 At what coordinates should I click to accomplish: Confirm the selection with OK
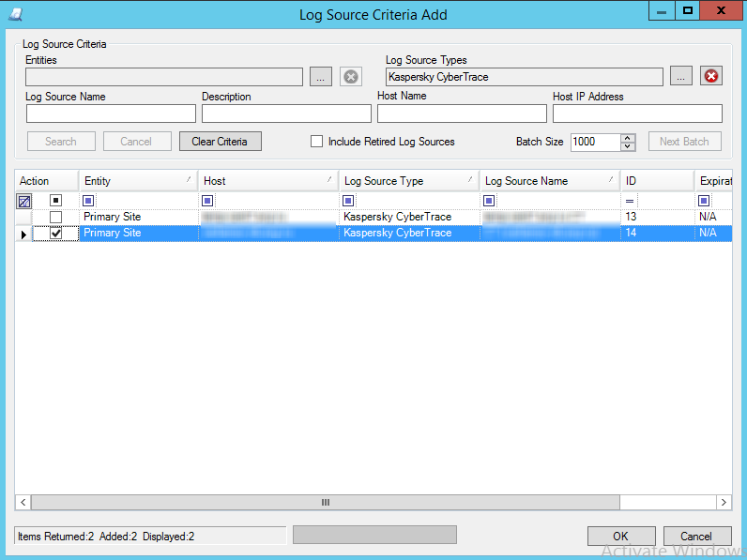(621, 536)
